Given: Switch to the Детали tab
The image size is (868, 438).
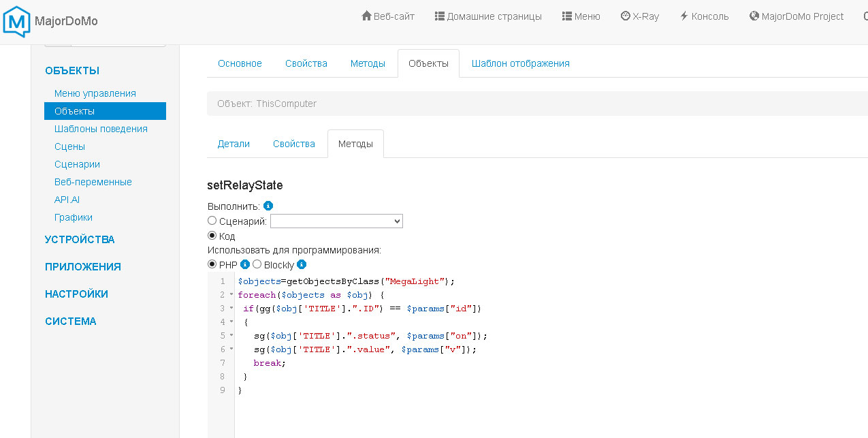Looking at the screenshot, I should tap(234, 144).
